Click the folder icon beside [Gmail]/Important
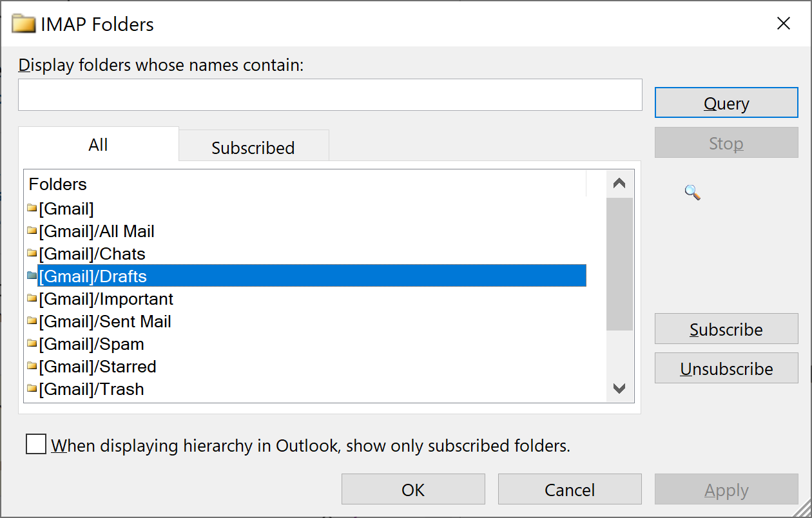Screen dimensions: 812x518 (x=32, y=299)
